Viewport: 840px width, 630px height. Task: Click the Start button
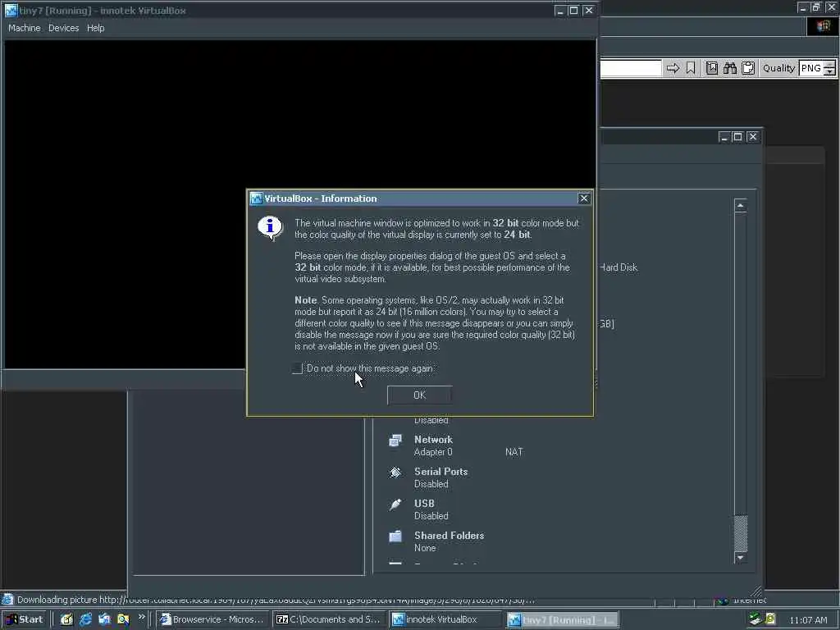coord(25,619)
